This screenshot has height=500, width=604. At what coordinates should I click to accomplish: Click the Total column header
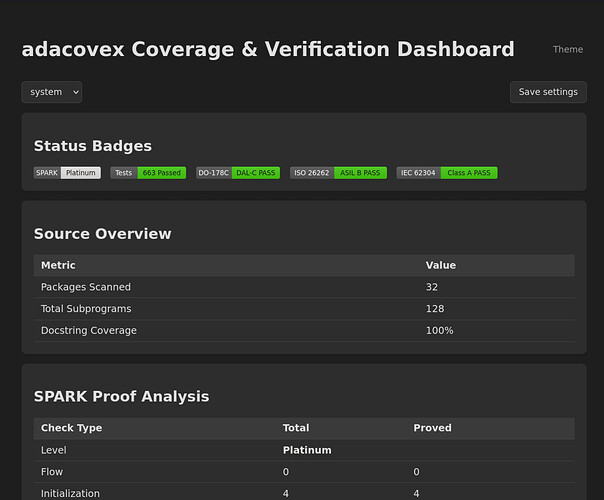pyautogui.click(x=296, y=428)
